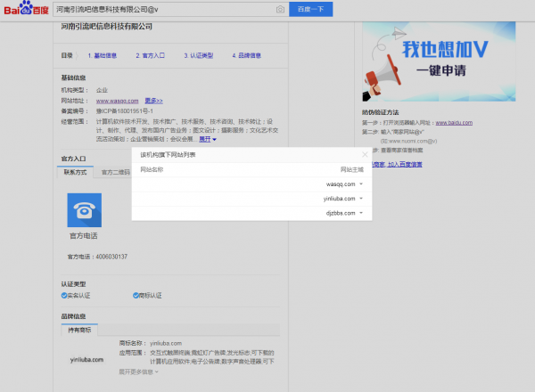Open www.baidu.com verification link

(x=454, y=123)
